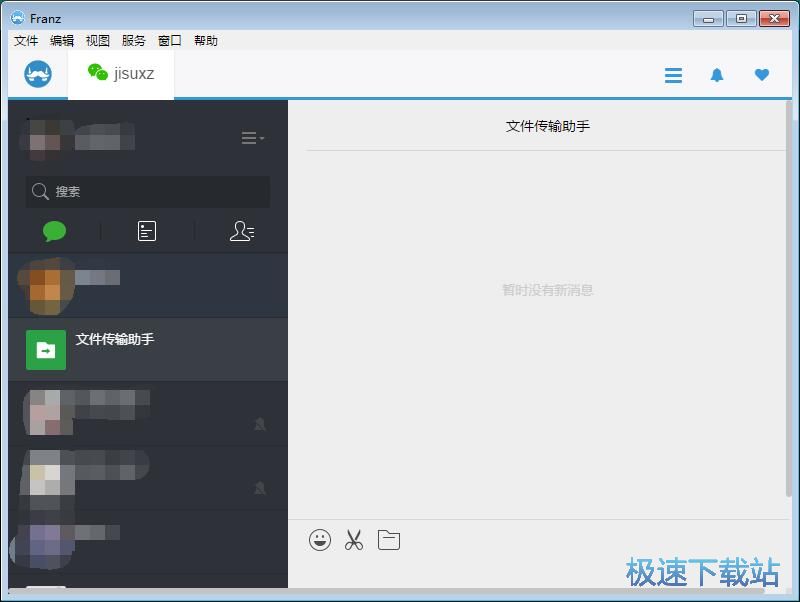Switch to the jisuxz WeChat service tab
The image size is (800, 602).
click(121, 73)
